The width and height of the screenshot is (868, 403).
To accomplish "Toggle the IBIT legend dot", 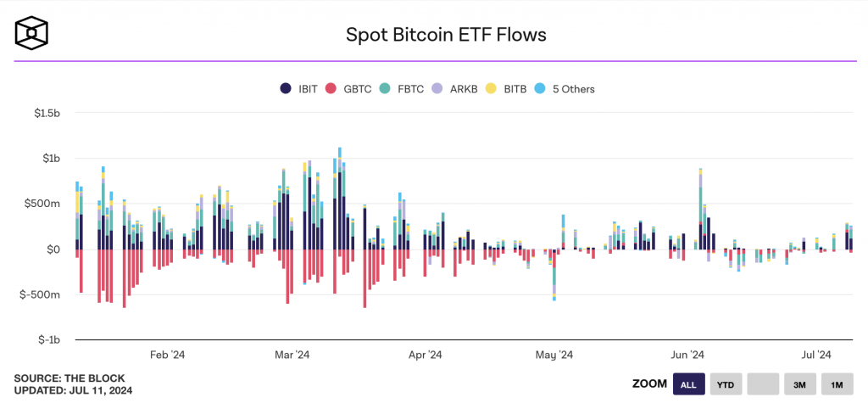I will coord(286,88).
